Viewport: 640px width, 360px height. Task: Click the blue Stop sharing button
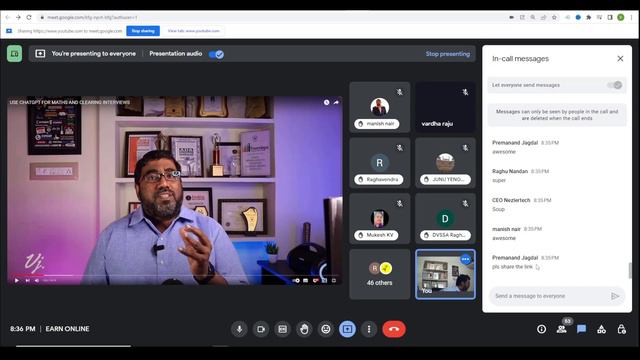point(143,31)
